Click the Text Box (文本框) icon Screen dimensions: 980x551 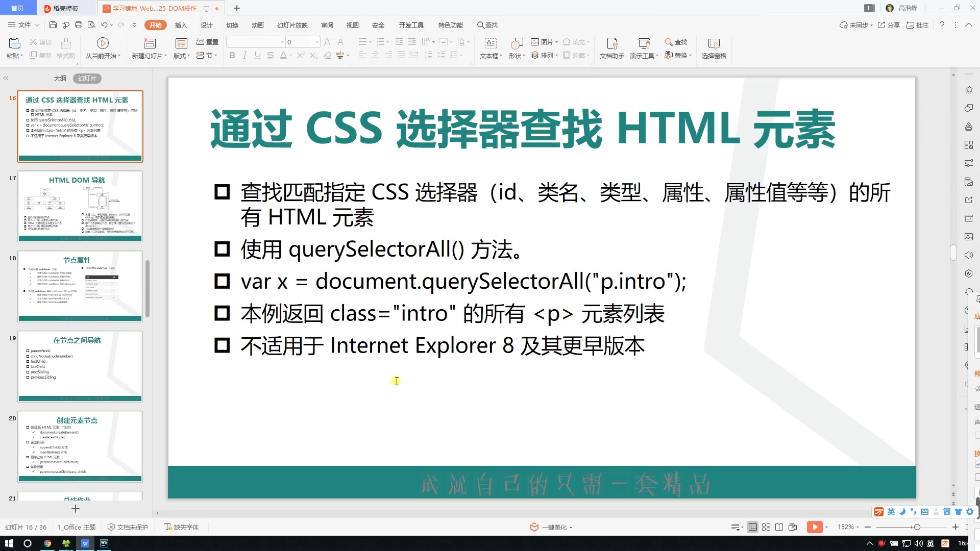click(490, 43)
